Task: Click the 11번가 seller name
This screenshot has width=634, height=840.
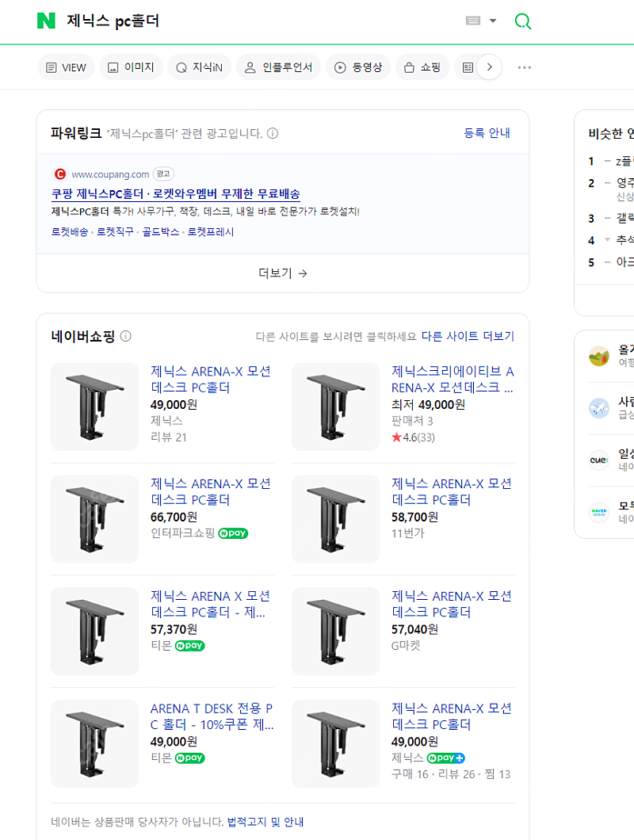Action: tap(408, 533)
